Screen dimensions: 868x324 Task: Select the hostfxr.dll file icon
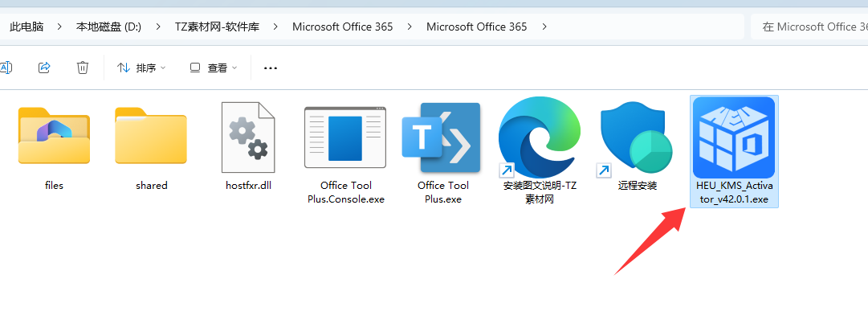click(x=248, y=137)
